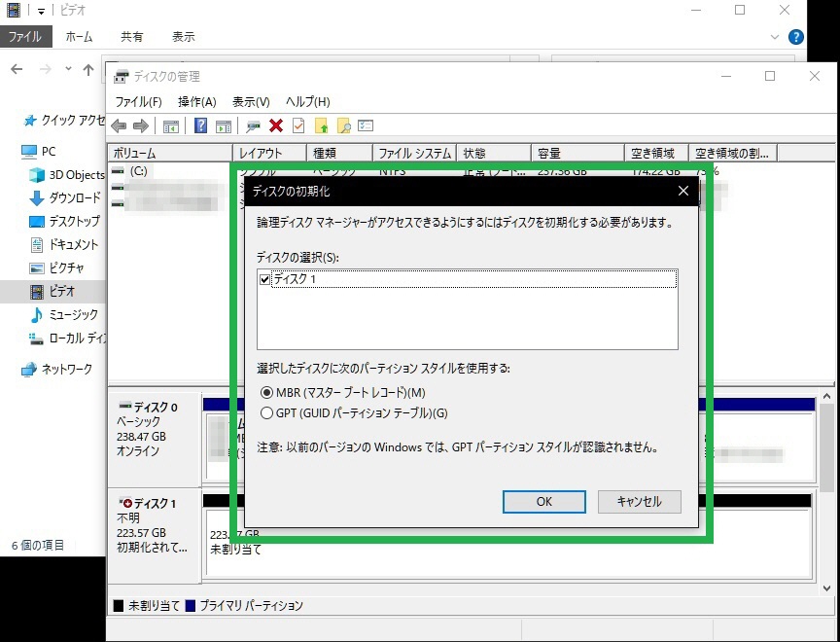Click scroll up arrow in disk pane

(x=826, y=397)
